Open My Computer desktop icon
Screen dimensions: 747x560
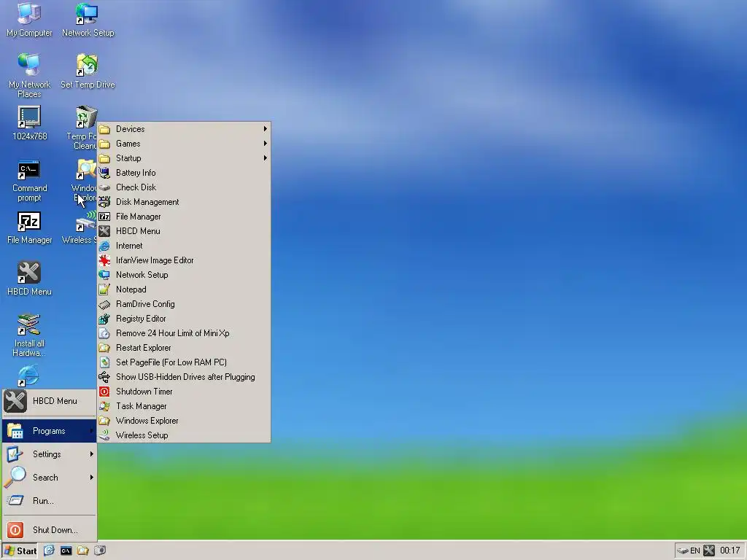pos(29,20)
